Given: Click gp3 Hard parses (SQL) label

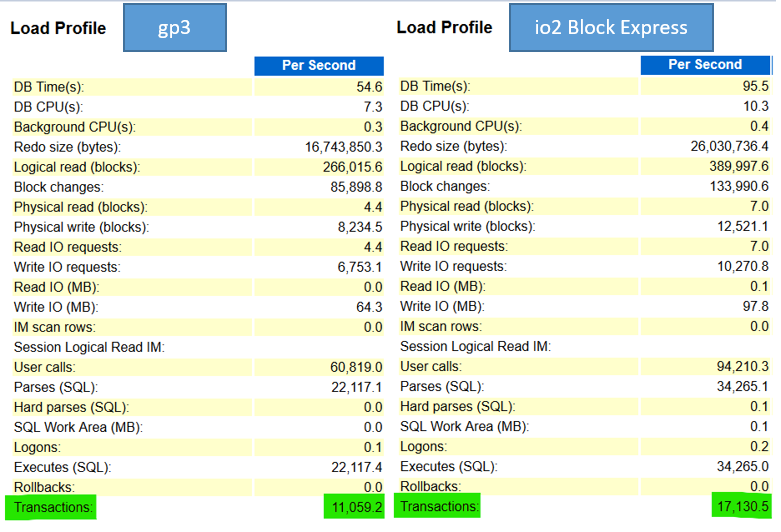Looking at the screenshot, I should point(71,407).
